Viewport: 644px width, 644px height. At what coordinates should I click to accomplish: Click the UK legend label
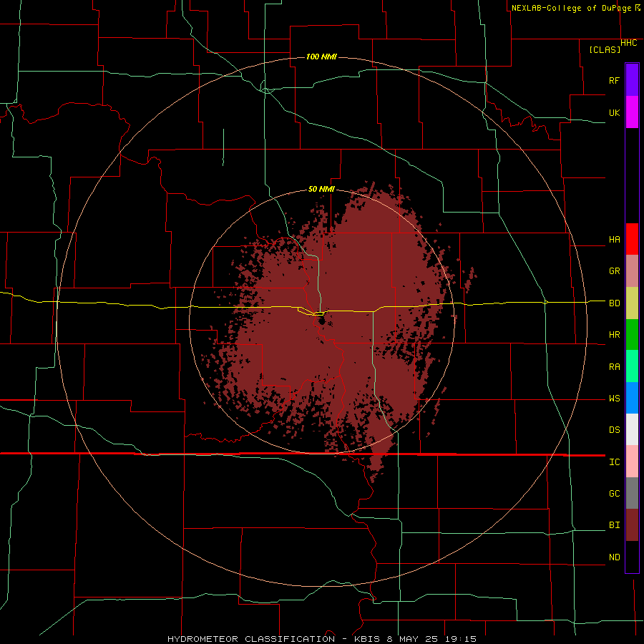[x=614, y=113]
